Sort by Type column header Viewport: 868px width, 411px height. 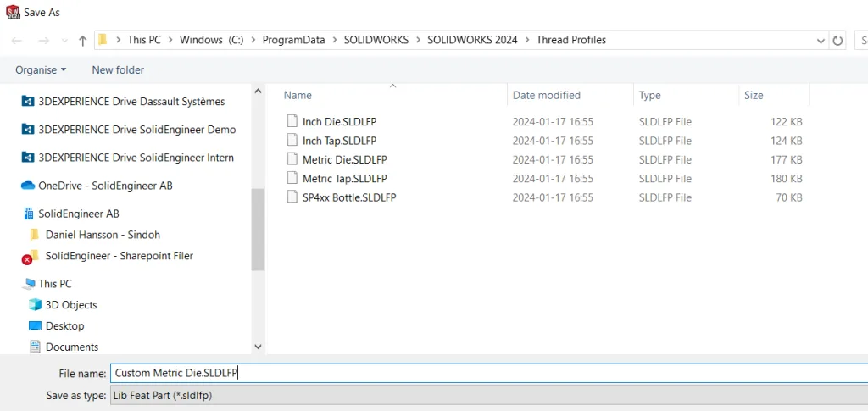coord(650,95)
